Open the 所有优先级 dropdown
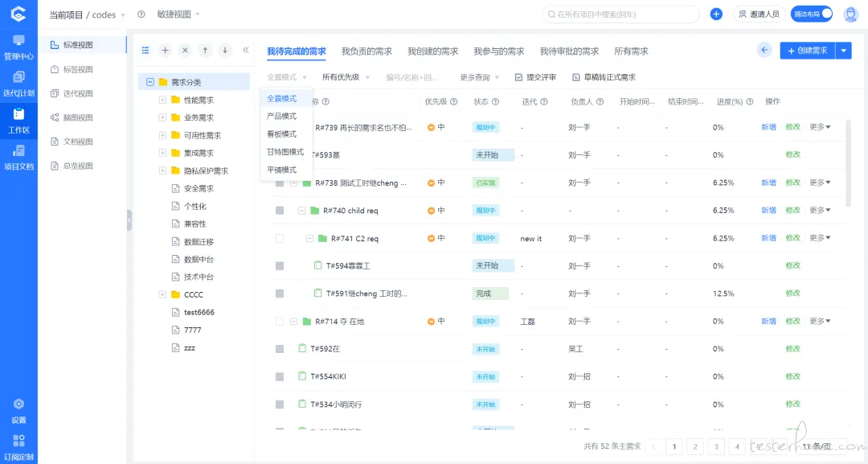868x464 pixels. 346,77
